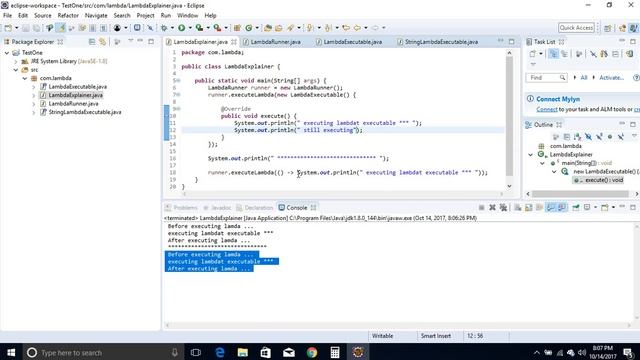Image resolution: width=640 pixels, height=360 pixels.
Task: Click the Activate... link in Task List
Action: pyautogui.click(x=611, y=78)
